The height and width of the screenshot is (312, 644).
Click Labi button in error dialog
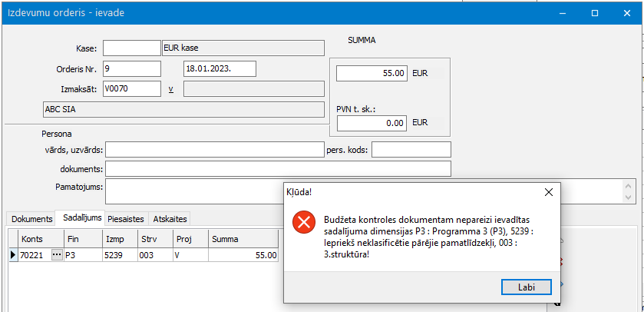click(526, 287)
